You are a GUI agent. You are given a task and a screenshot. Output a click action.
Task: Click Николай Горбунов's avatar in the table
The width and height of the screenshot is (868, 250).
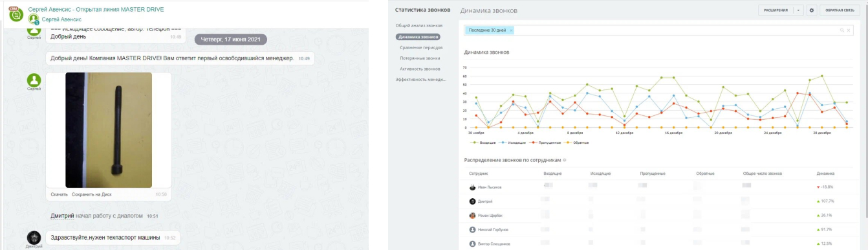473,230
